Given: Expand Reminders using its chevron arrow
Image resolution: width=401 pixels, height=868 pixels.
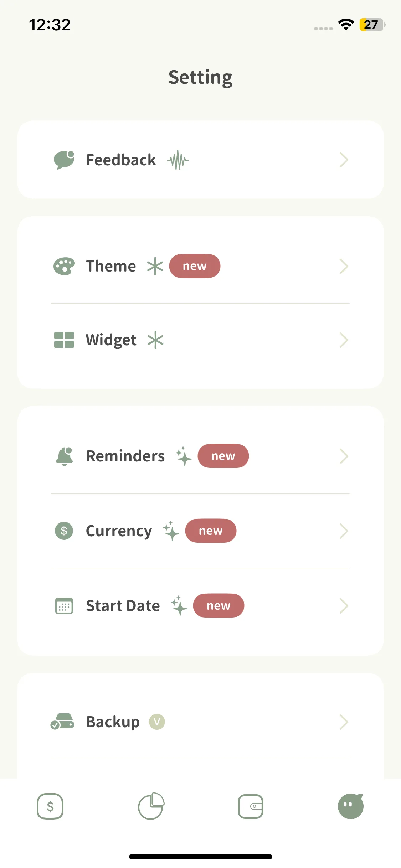Looking at the screenshot, I should click(344, 456).
